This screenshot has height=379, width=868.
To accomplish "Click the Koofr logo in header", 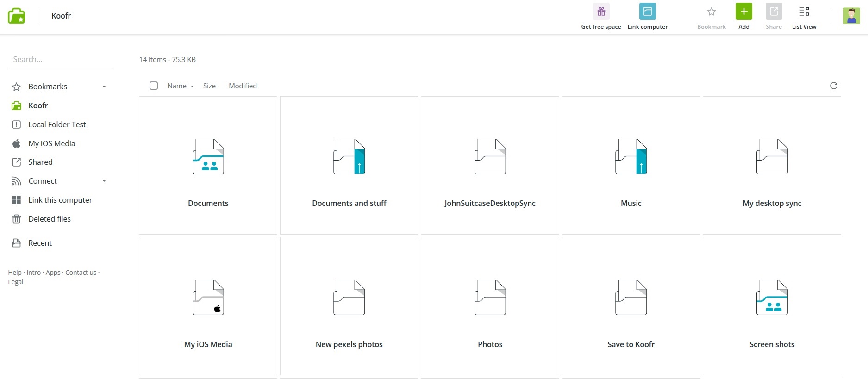I will tap(17, 16).
